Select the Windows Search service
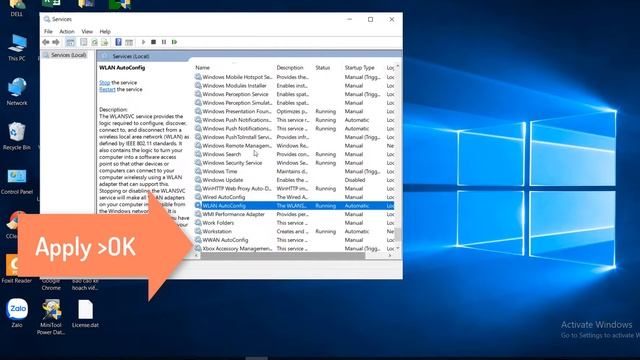This screenshot has height=360, width=640. point(294,154)
